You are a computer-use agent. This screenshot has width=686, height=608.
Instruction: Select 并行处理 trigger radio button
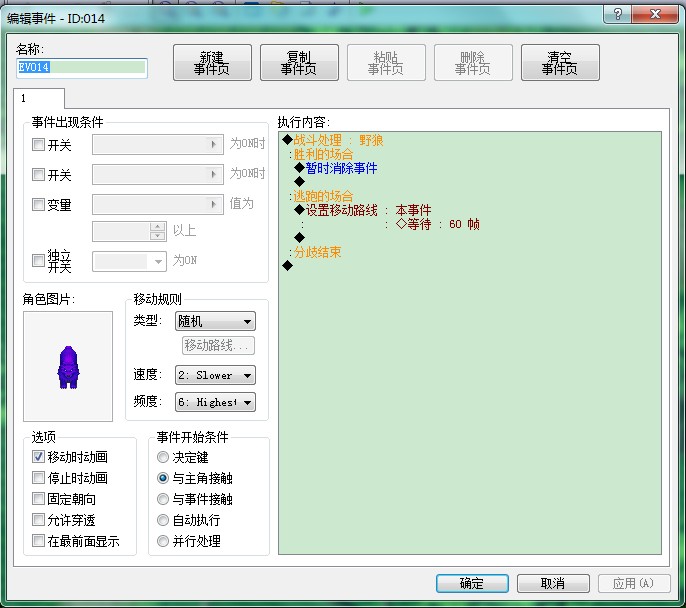163,541
